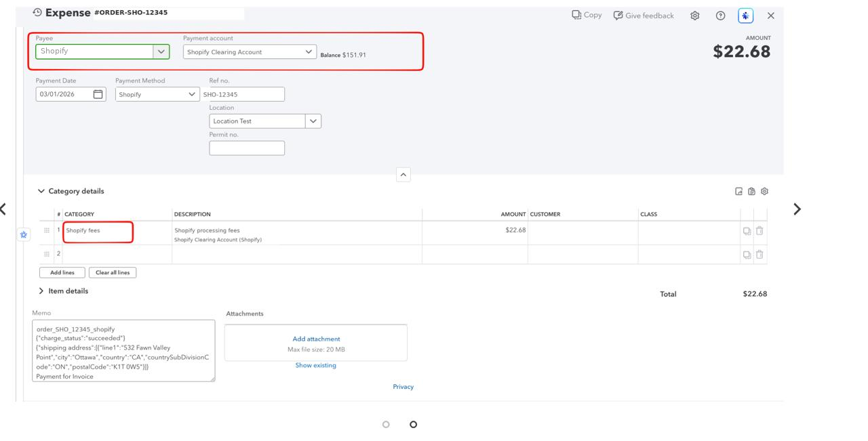Click the Permit no. input box
The image size is (868, 441).
(247, 148)
